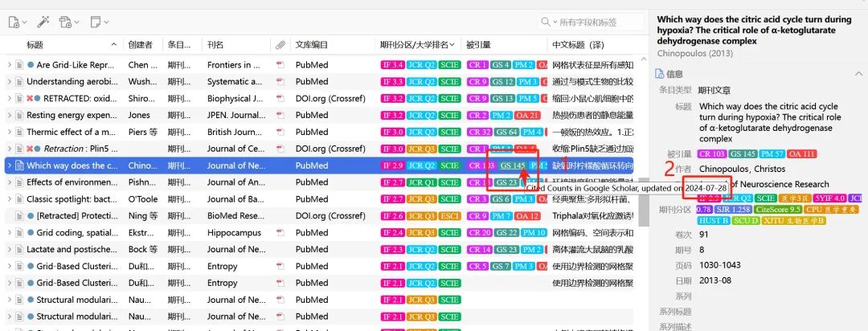Click 'ESCI' badge in BioMed Rese... row
The width and height of the screenshot is (868, 331).
click(449, 216)
